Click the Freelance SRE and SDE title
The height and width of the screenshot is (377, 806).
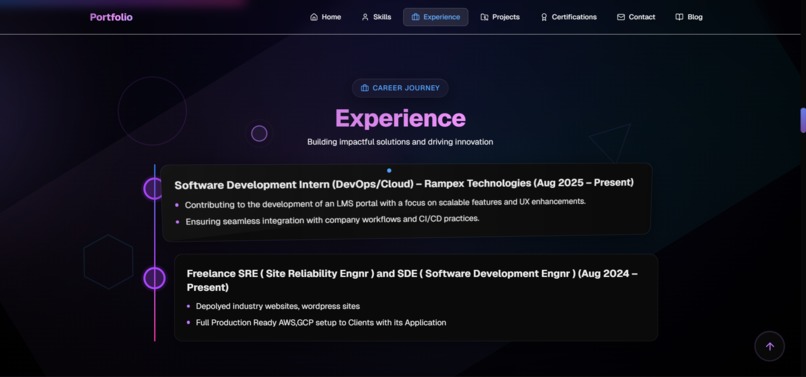point(412,280)
